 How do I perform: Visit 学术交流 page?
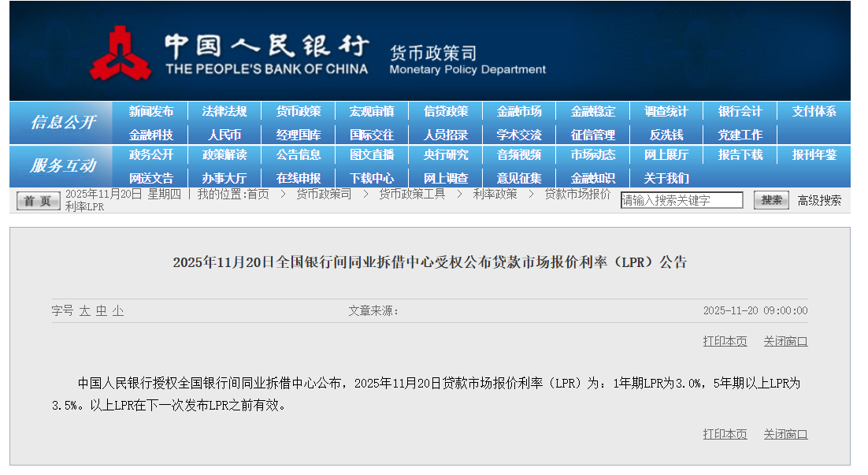[x=519, y=135]
